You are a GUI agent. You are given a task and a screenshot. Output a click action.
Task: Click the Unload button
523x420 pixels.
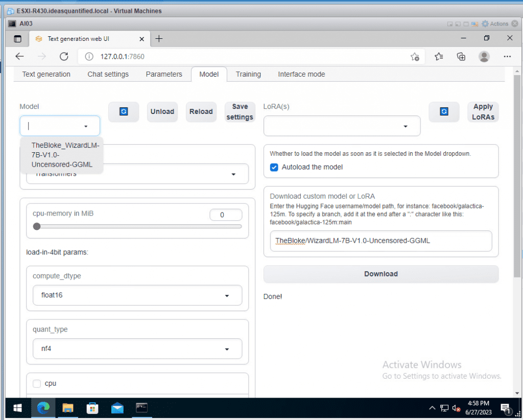(162, 111)
